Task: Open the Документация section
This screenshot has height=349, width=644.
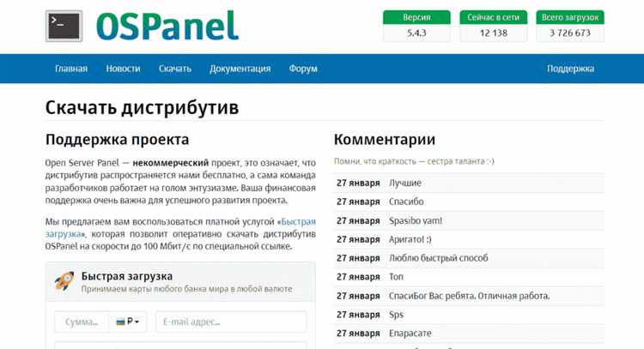Action: click(x=240, y=69)
